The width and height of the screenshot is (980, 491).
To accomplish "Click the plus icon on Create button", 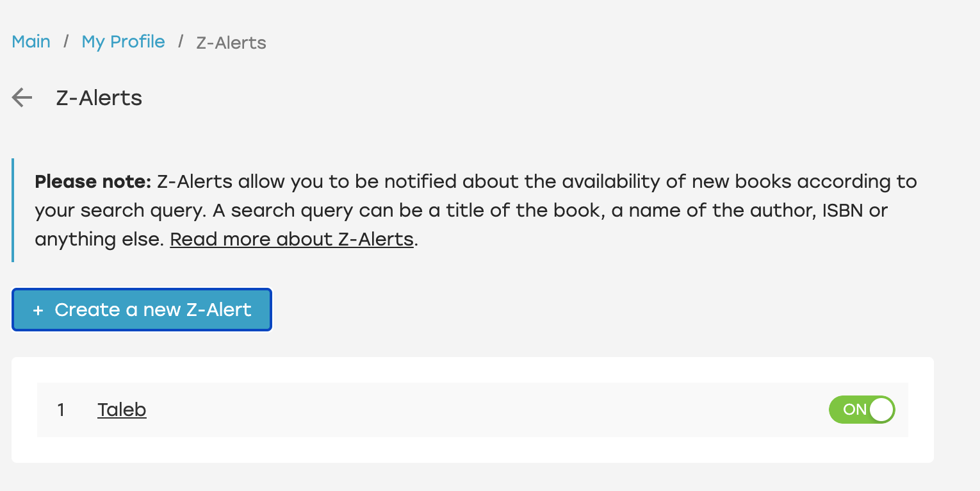I will 38,310.
